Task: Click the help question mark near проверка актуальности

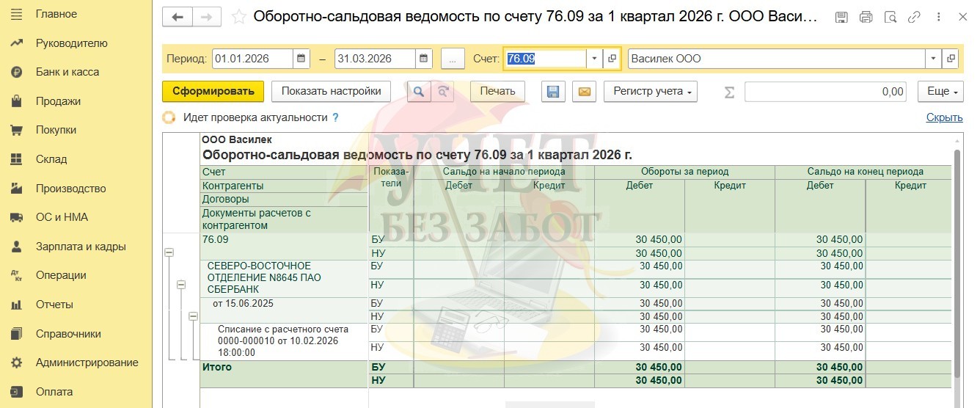Action: (x=335, y=117)
